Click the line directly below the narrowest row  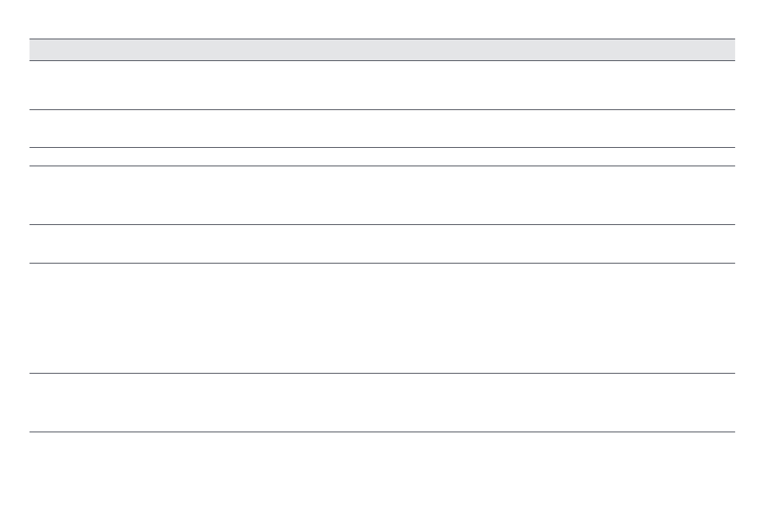coord(382,166)
